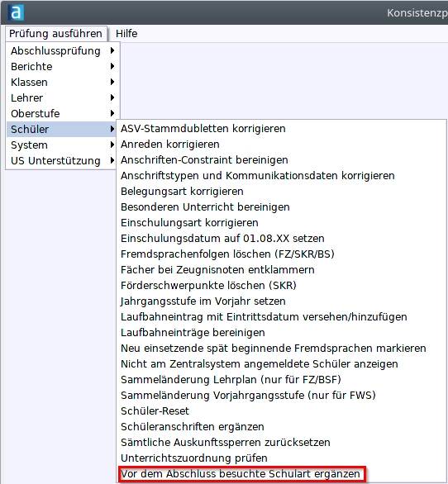Choose Laufbahneintrag mit Eintrittsdatum versehen/hinzufügen

pos(281,316)
